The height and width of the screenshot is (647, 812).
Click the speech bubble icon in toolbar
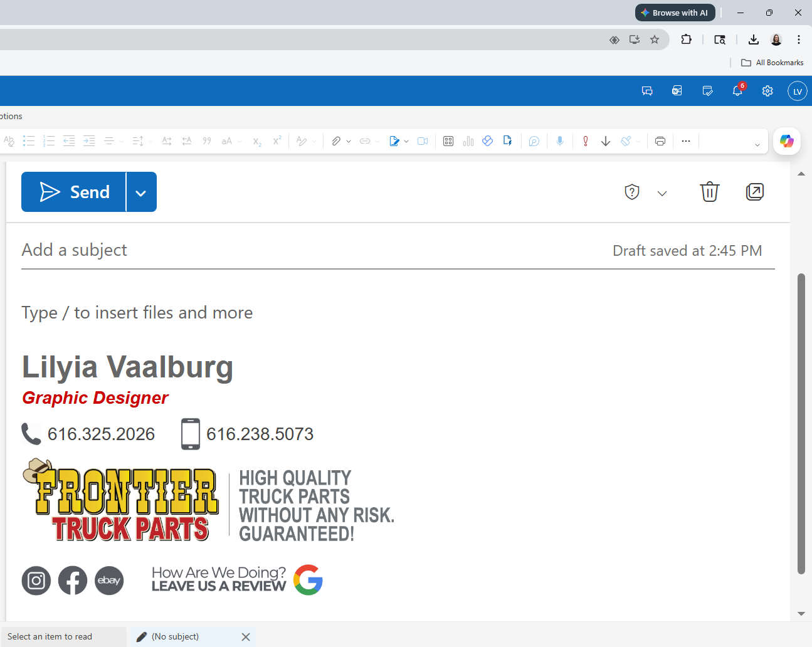click(x=534, y=141)
